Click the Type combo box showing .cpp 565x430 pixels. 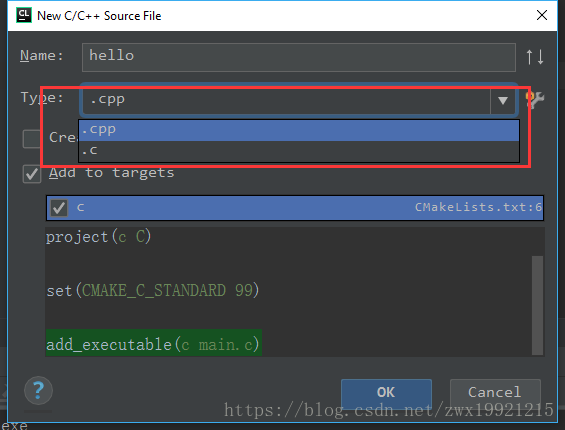coord(299,101)
